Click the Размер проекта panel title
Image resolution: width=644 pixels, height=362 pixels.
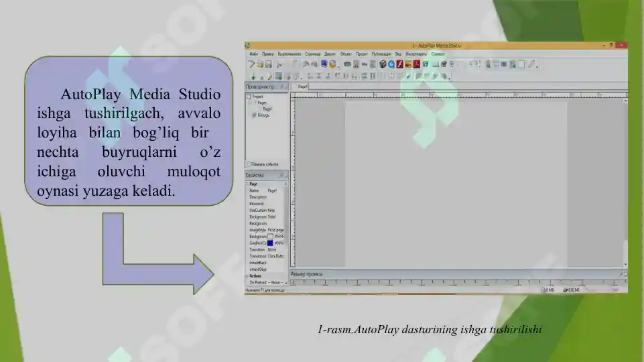pos(306,274)
